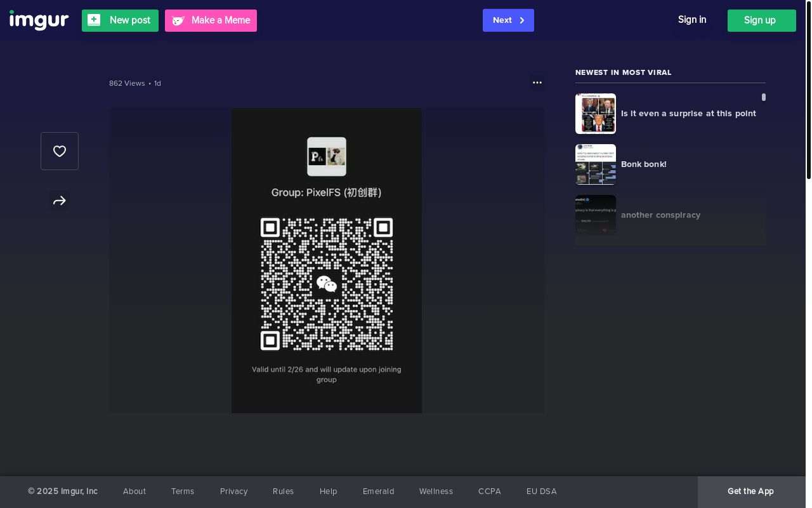The width and height of the screenshot is (812, 508).
Task: Open the EU DSA footer link
Action: click(x=542, y=491)
